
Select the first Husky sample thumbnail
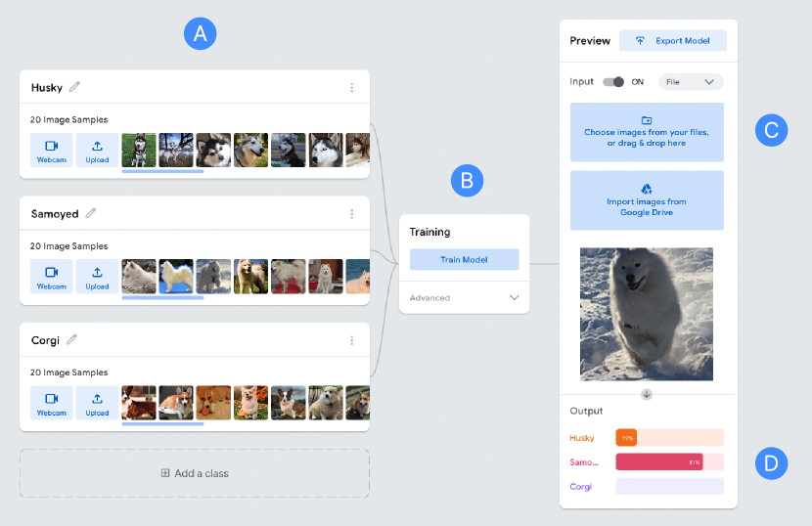(x=138, y=151)
